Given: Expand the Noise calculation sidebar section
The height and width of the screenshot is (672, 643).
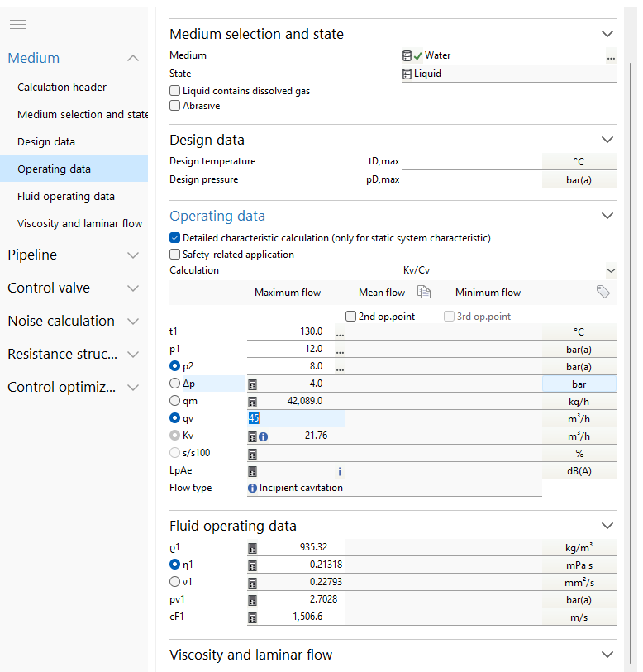Looking at the screenshot, I should (133, 321).
